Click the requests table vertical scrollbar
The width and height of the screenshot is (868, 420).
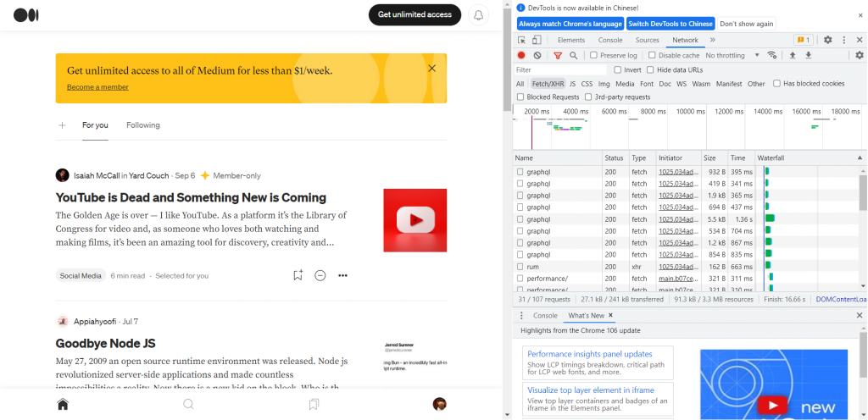click(x=863, y=227)
